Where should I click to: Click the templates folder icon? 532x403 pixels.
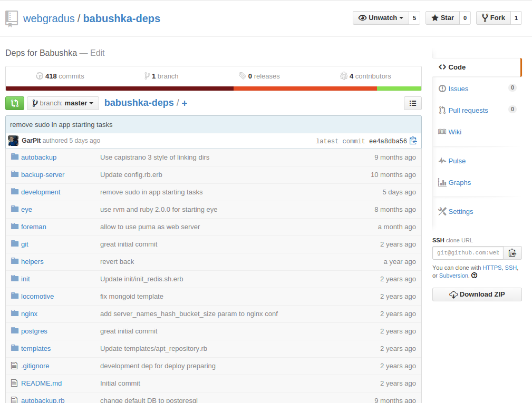tap(15, 348)
